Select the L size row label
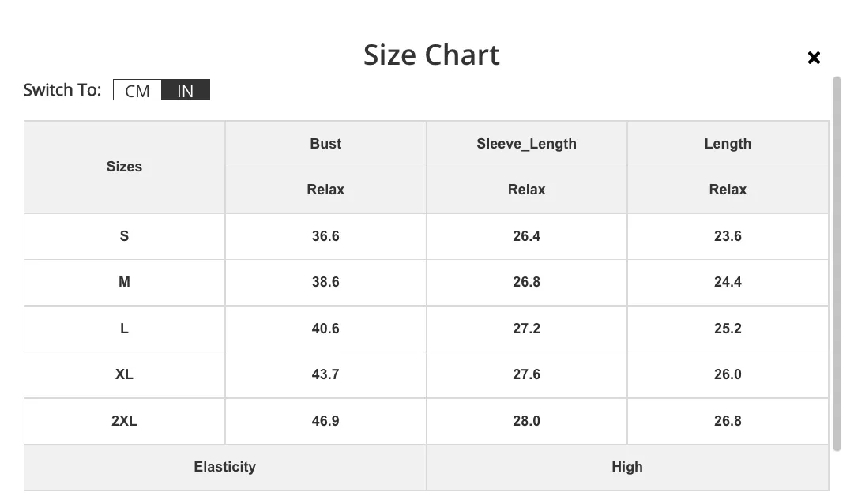Viewport: 854px width, 504px height. point(124,329)
